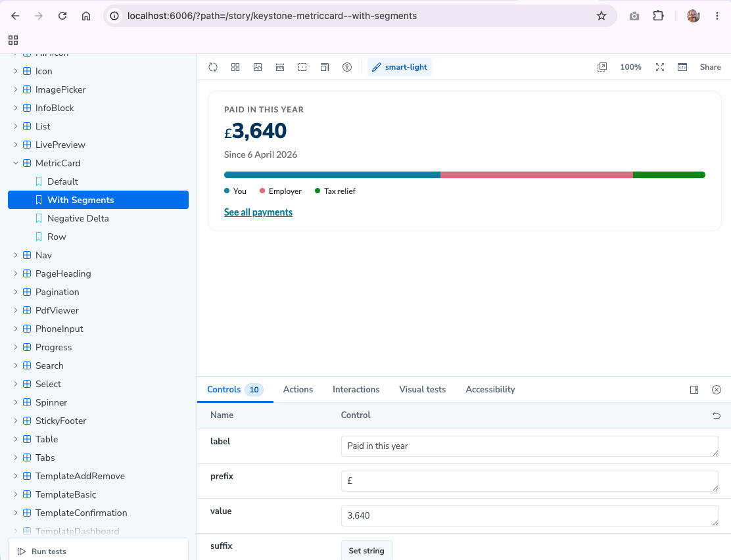Viewport: 731px width, 560px height.
Task: Click the Share button
Action: (710, 67)
